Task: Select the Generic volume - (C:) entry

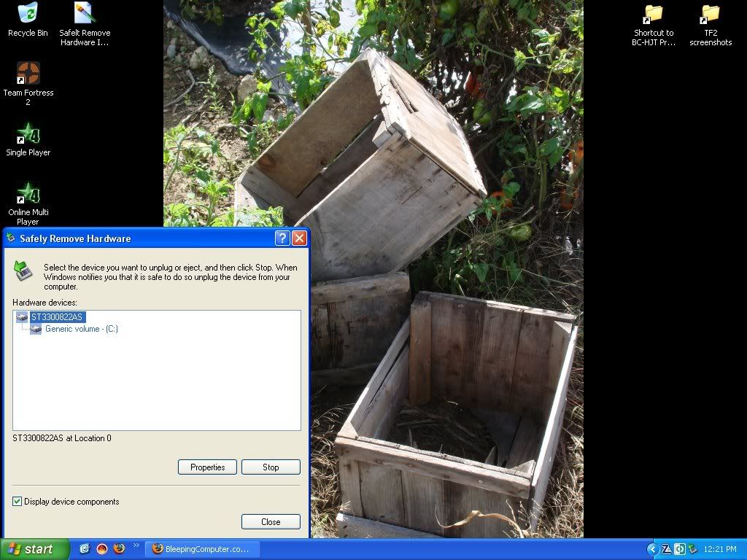Action: coord(82,329)
